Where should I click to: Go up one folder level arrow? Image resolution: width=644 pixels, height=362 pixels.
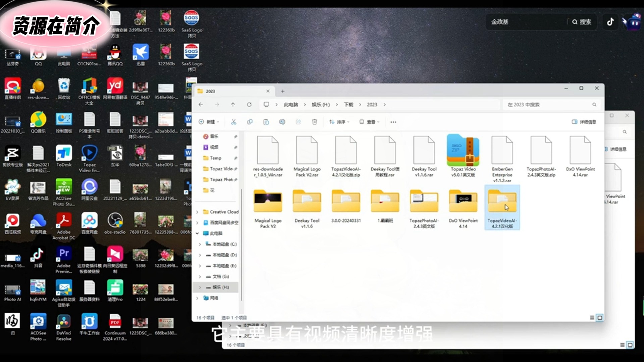233,105
